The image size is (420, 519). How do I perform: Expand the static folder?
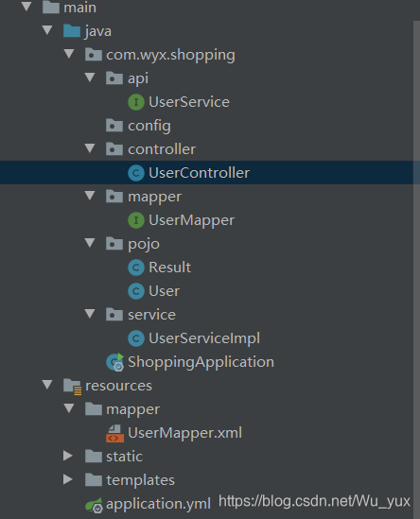tap(68, 456)
